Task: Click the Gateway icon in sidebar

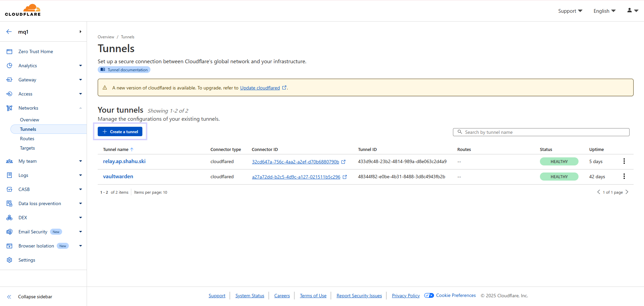Action: pos(9,80)
